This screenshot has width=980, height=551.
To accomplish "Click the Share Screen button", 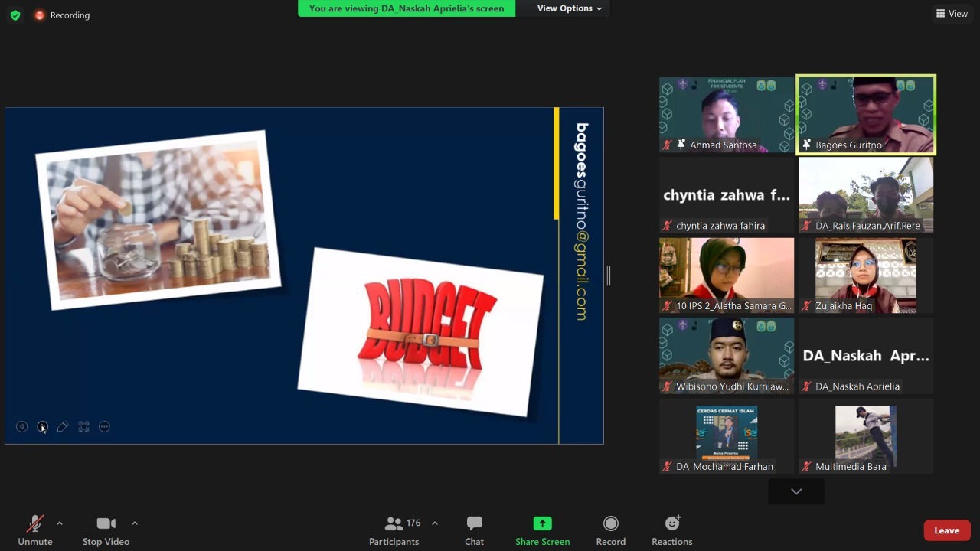I will [x=542, y=530].
